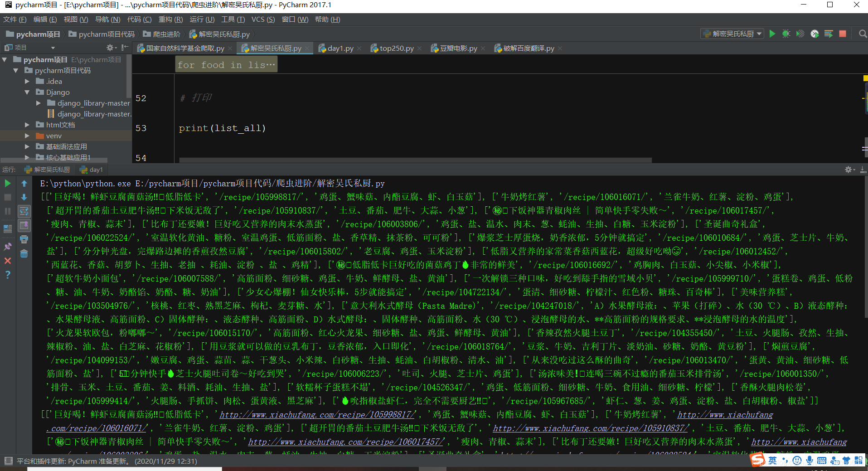
Task: Print the console output
Action: pyautogui.click(x=24, y=239)
